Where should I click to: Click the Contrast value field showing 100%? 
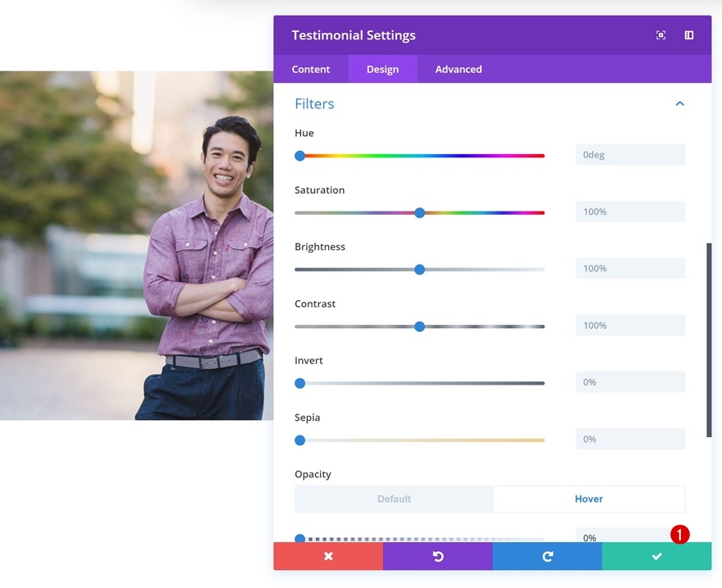point(630,325)
